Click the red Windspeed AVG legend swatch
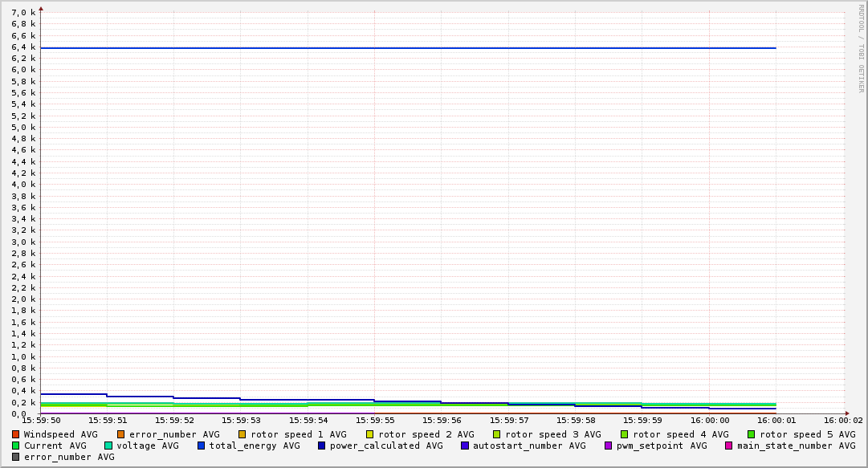868x468 pixels. 16,434
